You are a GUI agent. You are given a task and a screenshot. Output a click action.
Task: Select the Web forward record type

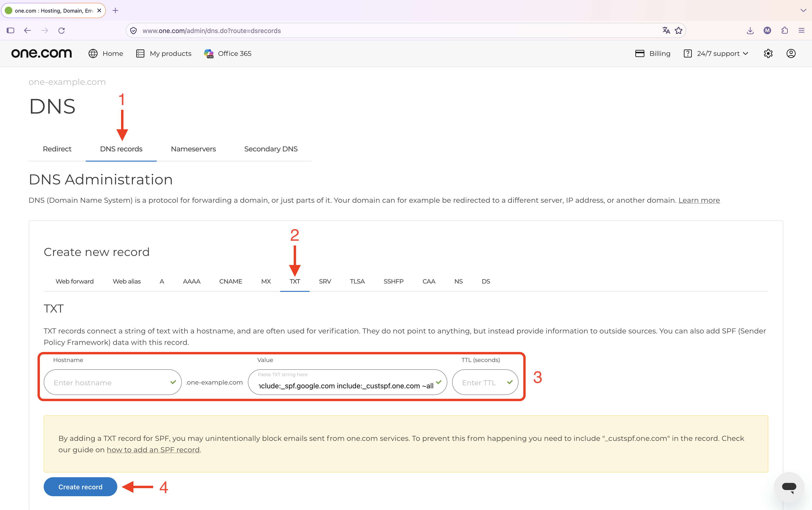pyautogui.click(x=75, y=281)
